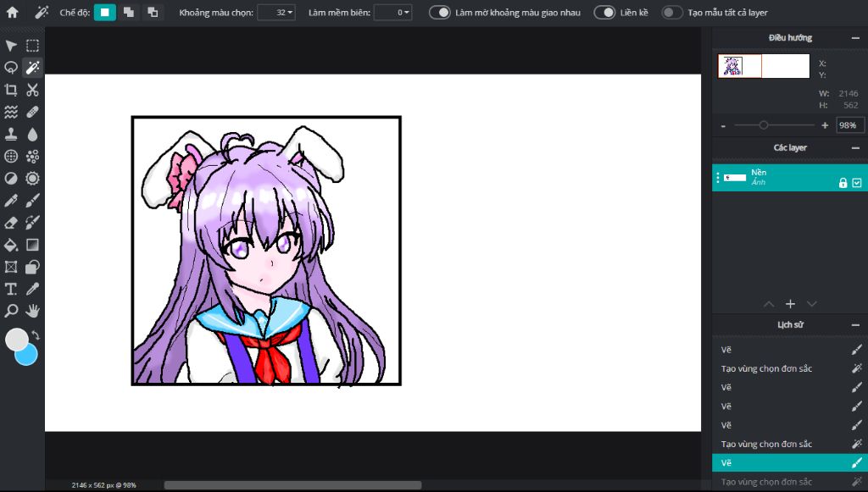Open the light gray foreground color swatch
The height and width of the screenshot is (492, 868).
point(15,339)
